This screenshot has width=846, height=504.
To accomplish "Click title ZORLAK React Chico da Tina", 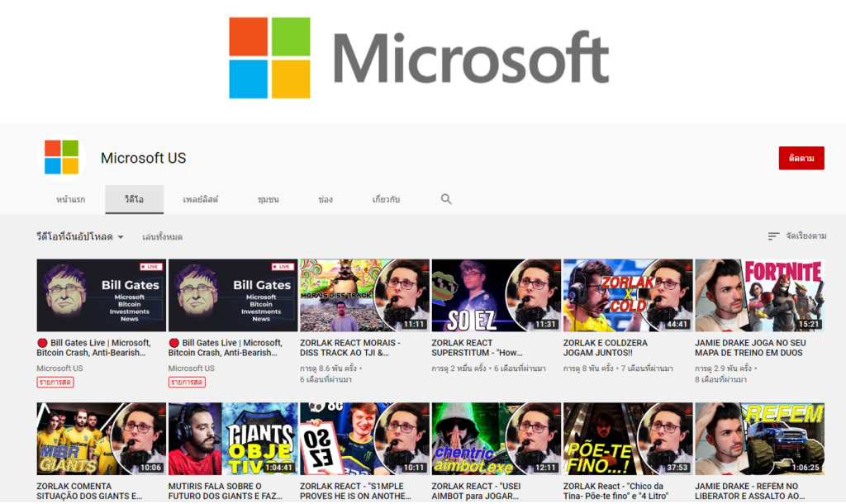I will pyautogui.click(x=615, y=491).
